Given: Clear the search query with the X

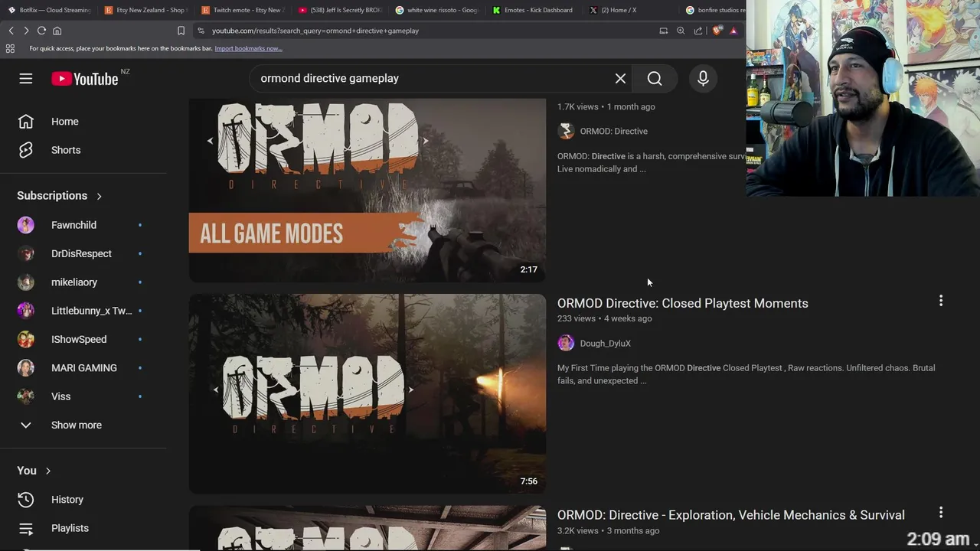Looking at the screenshot, I should point(620,78).
